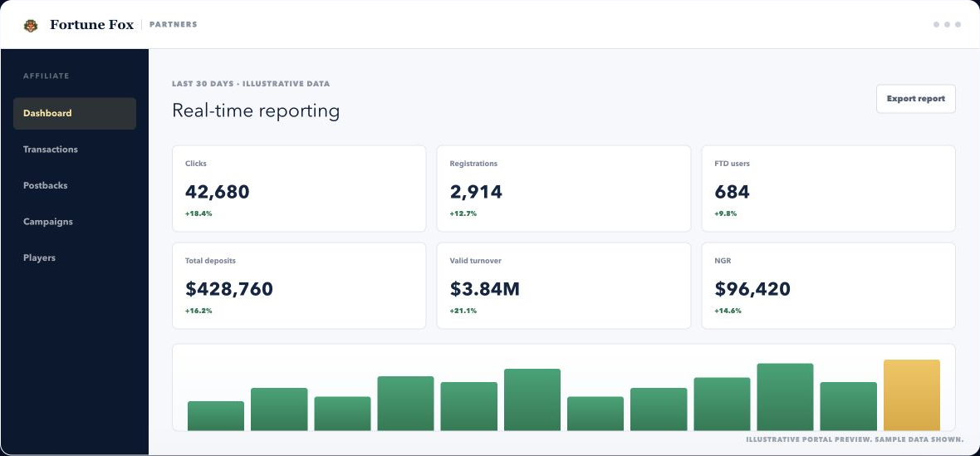This screenshot has width=980, height=456.
Task: Open the Players page
Action: point(39,257)
